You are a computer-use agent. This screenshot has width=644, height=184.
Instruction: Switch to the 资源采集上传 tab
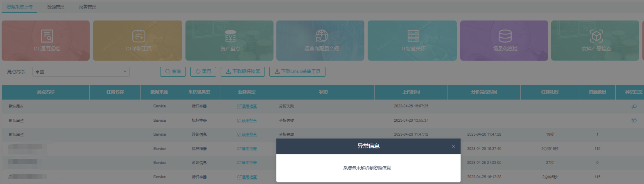tap(20, 7)
